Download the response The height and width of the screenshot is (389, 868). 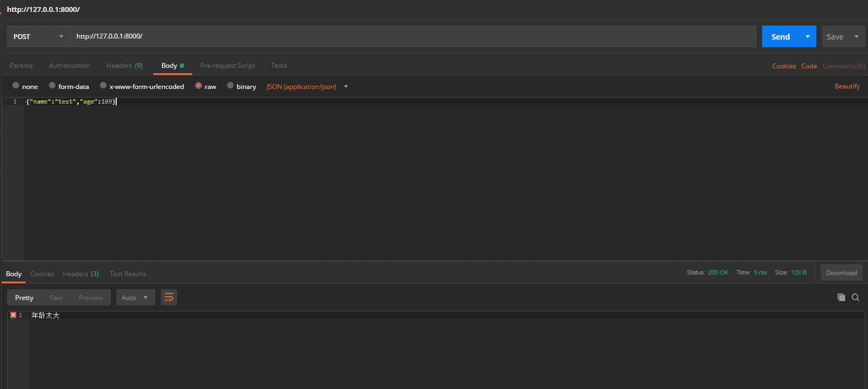(841, 272)
